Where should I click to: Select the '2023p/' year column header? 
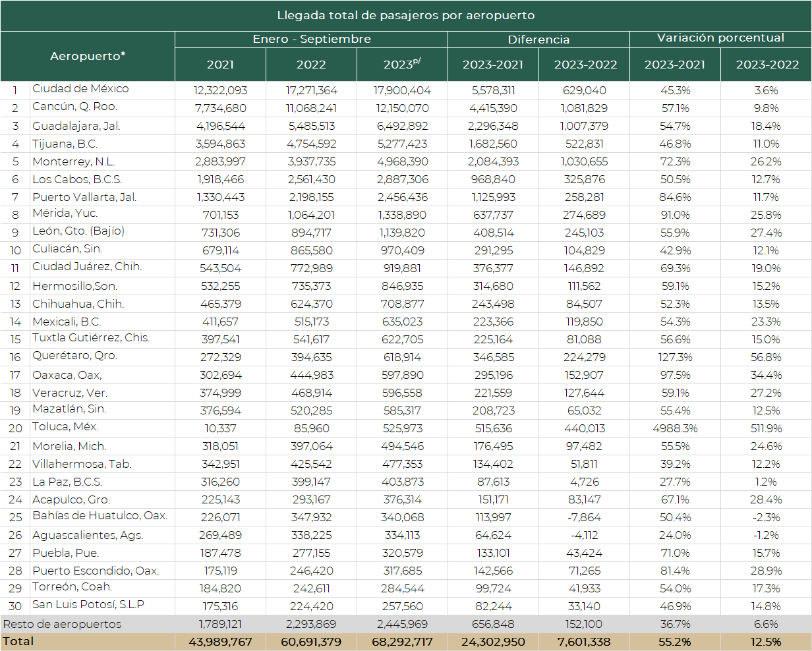(x=402, y=65)
